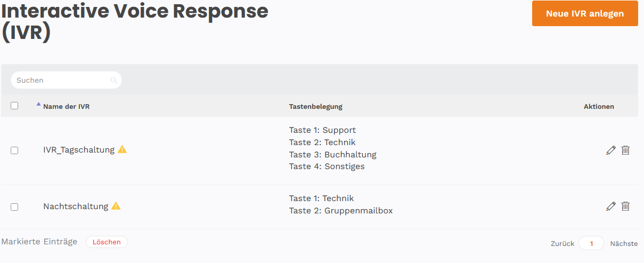Sort by the Name der IVR column
Viewport: 644px width, 263px height.
[x=66, y=107]
